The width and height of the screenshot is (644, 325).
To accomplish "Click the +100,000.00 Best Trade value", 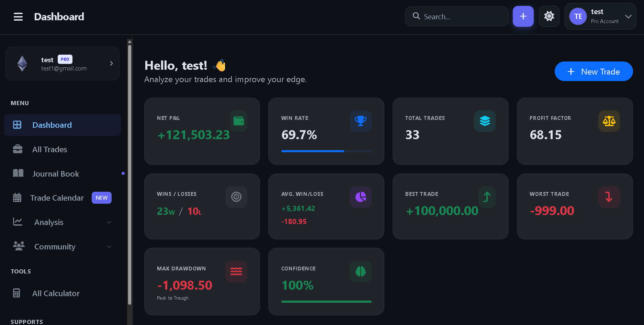I will click(x=442, y=211).
